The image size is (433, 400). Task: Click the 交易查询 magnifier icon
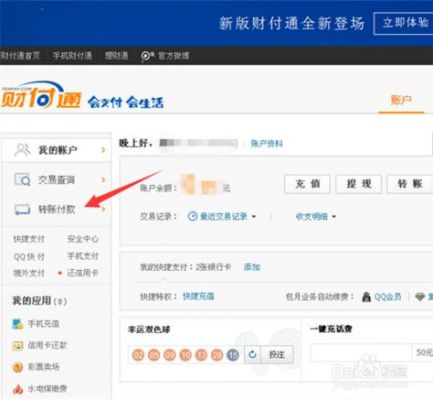pyautogui.click(x=22, y=180)
